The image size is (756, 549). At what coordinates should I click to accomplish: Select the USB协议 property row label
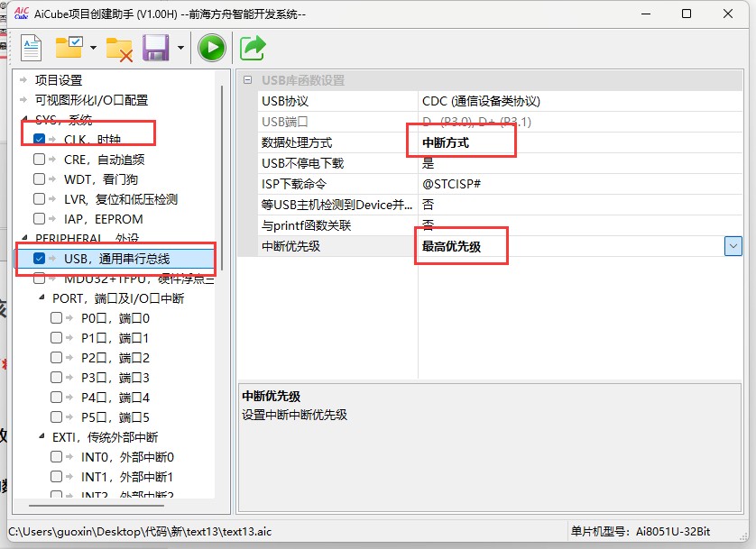click(285, 101)
